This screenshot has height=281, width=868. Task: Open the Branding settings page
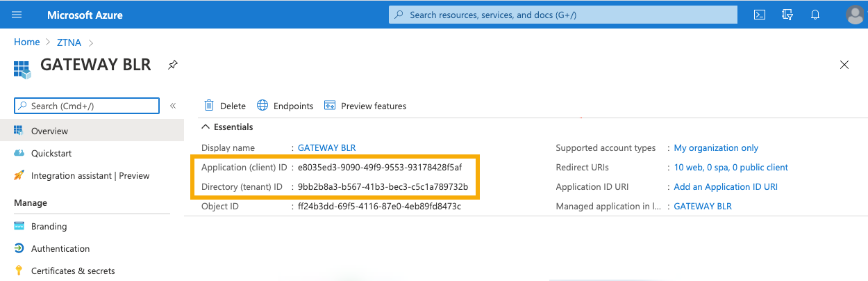49,226
